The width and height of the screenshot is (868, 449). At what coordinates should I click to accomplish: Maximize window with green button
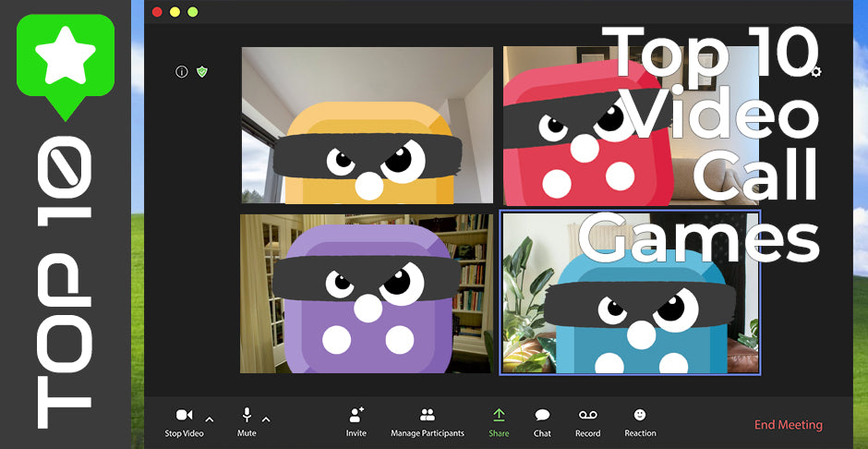tap(193, 12)
